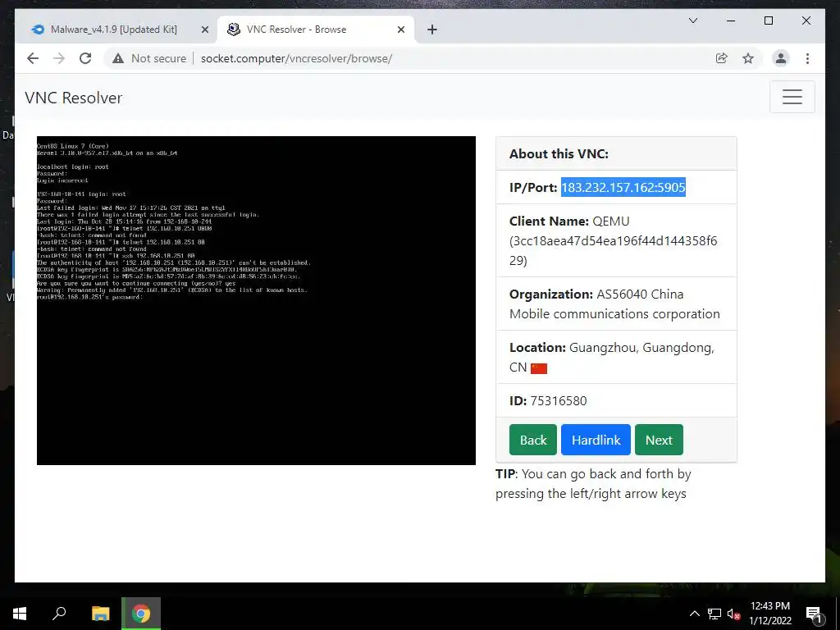
Task: Open Windows taskbar search
Action: (59, 614)
